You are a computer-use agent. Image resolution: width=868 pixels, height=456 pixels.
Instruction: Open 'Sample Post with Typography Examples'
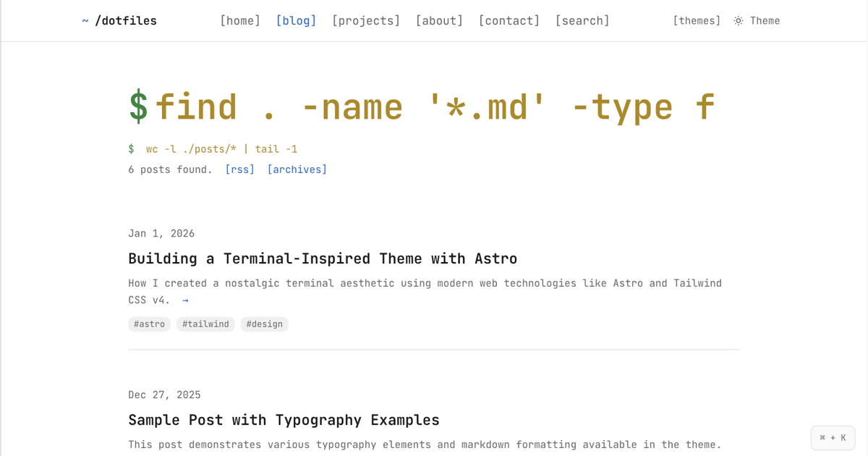[284, 420]
